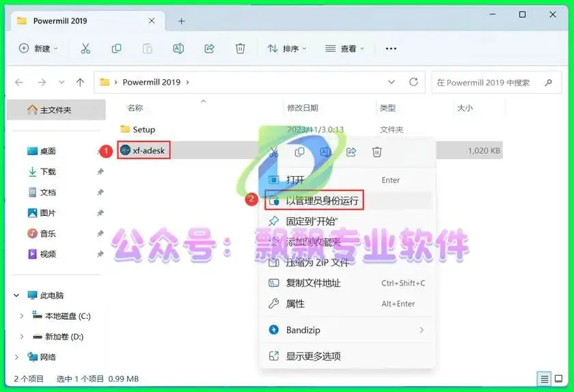The height and width of the screenshot is (392, 574).
Task: Select Bandizip in context menu
Action: (348, 330)
